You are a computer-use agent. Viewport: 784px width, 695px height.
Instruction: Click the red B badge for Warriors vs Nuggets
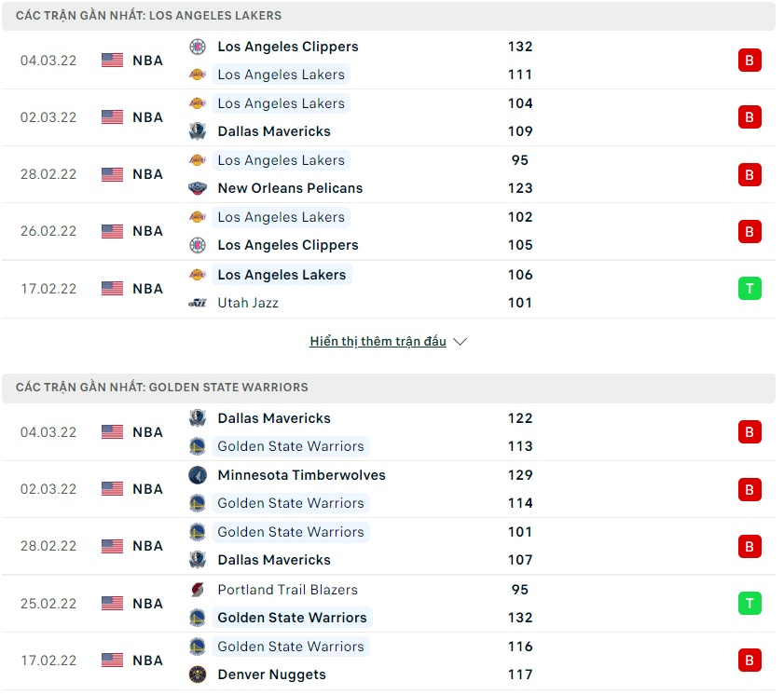pos(750,661)
